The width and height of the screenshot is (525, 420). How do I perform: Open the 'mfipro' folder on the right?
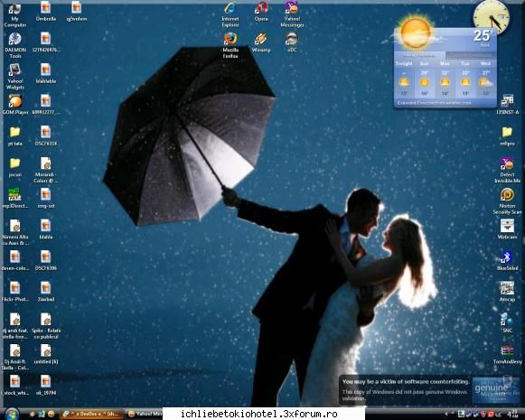(507, 136)
